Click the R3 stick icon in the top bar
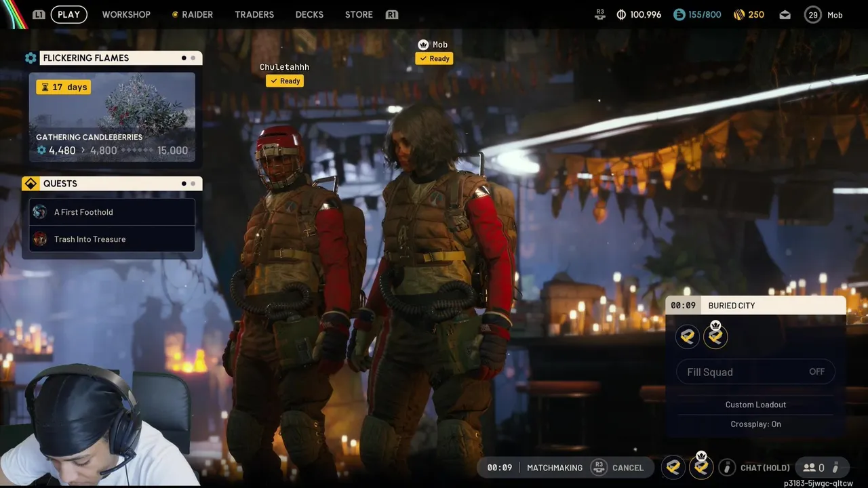The height and width of the screenshot is (488, 868). (x=599, y=14)
